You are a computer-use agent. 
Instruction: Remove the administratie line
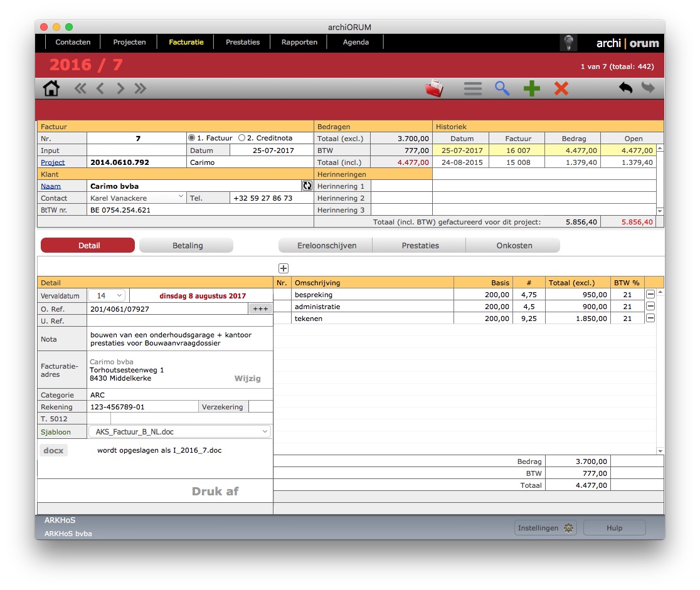pyautogui.click(x=650, y=307)
